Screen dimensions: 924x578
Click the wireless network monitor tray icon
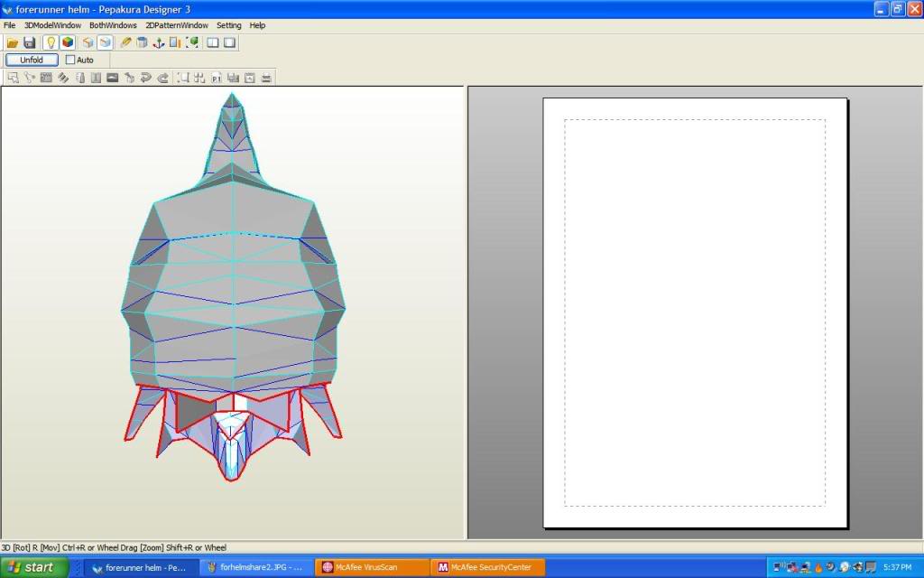[x=779, y=567]
